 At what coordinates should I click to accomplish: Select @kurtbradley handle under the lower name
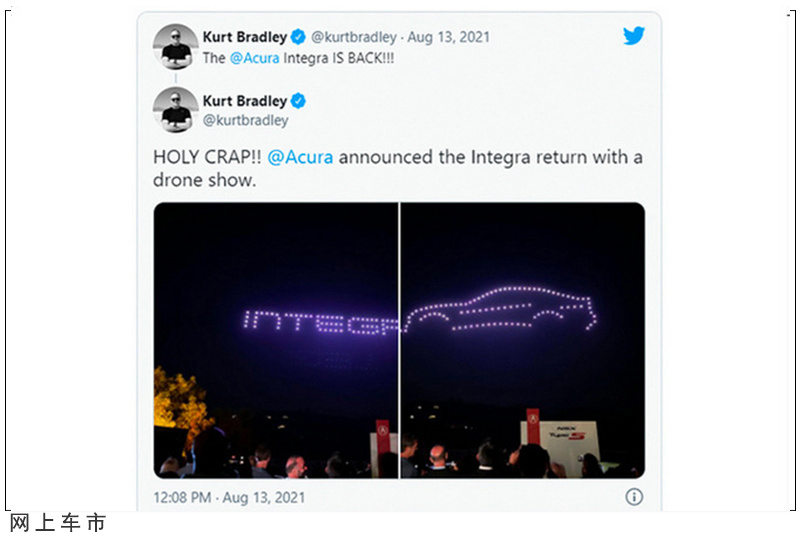(x=245, y=120)
